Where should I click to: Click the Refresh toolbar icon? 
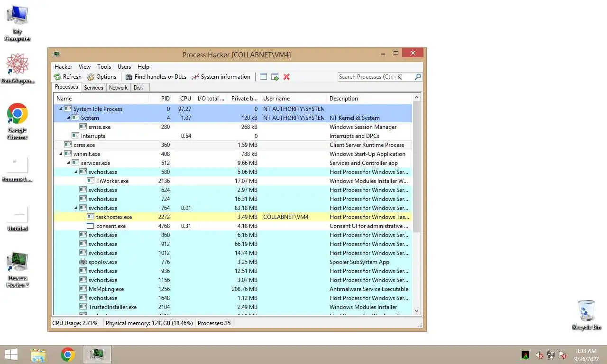pyautogui.click(x=57, y=77)
